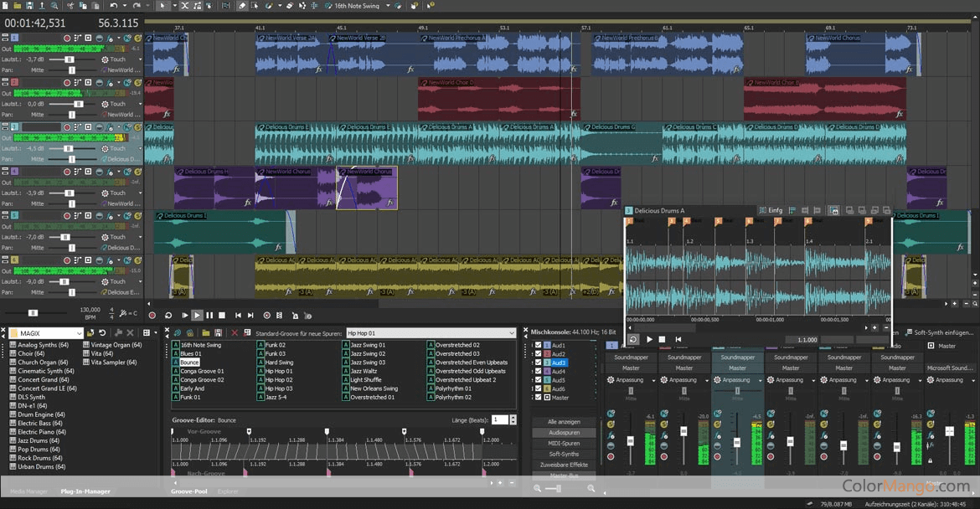
Task: Click the transport record button
Action: [152, 316]
